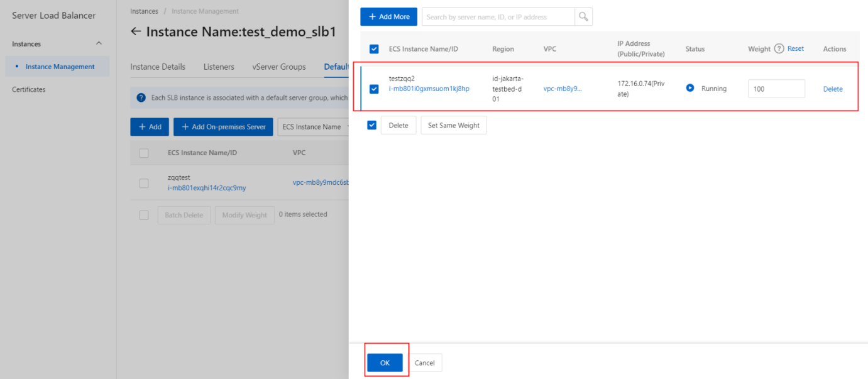
Task: Click the search magnifier icon
Action: [584, 17]
